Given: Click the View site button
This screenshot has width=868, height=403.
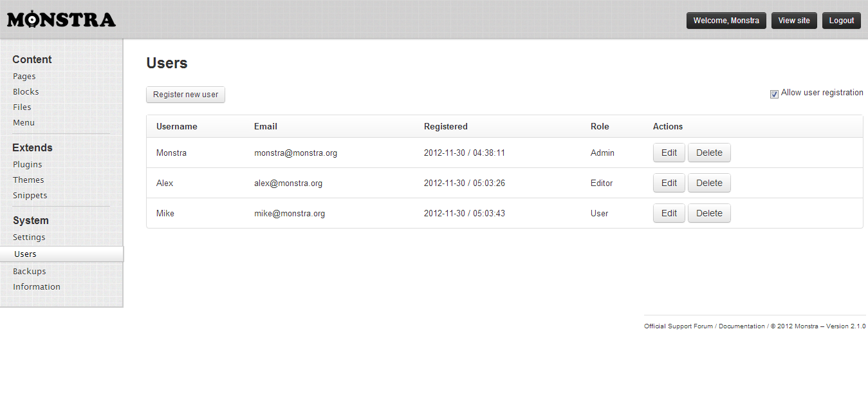Looking at the screenshot, I should click(794, 21).
